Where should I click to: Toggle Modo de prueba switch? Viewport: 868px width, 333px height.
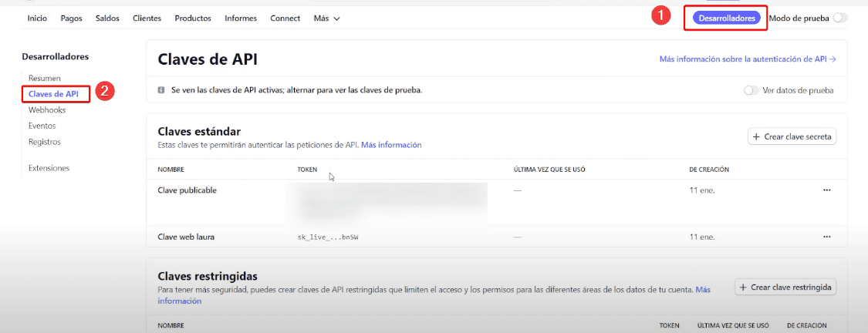click(x=839, y=18)
